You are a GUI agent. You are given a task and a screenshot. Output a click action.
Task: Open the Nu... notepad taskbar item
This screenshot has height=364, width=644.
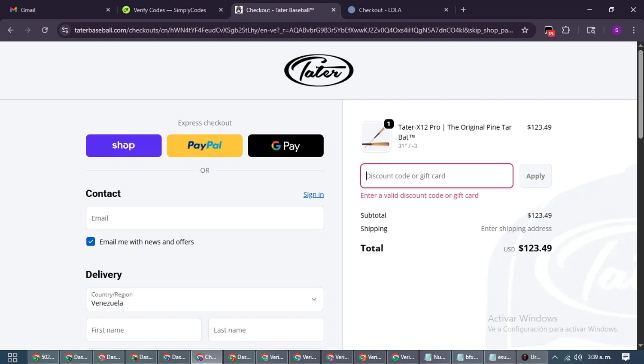tap(435, 357)
